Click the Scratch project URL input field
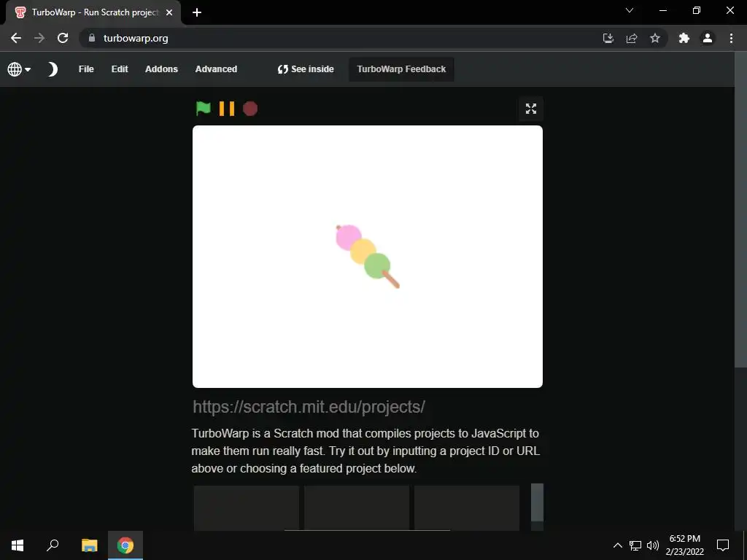The width and height of the screenshot is (747, 560). click(x=368, y=407)
